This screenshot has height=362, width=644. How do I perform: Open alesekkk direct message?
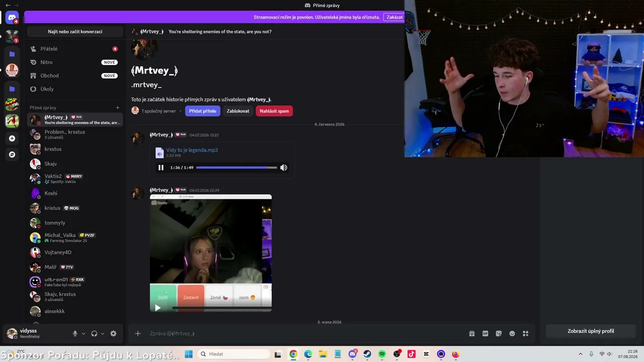coord(74,311)
